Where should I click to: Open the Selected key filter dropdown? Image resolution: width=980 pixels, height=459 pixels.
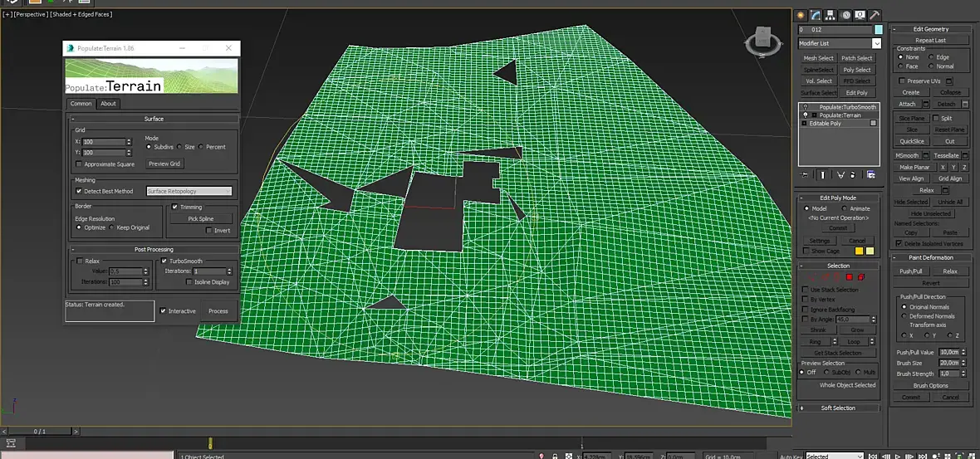point(835,457)
